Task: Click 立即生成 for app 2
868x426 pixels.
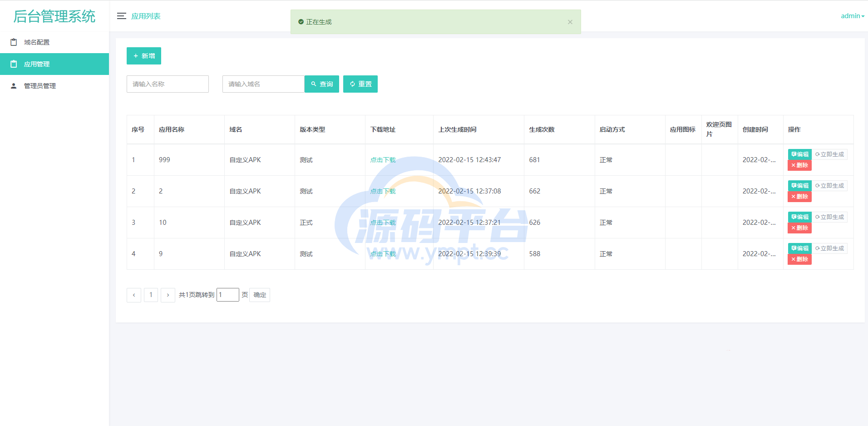Action: (830, 186)
